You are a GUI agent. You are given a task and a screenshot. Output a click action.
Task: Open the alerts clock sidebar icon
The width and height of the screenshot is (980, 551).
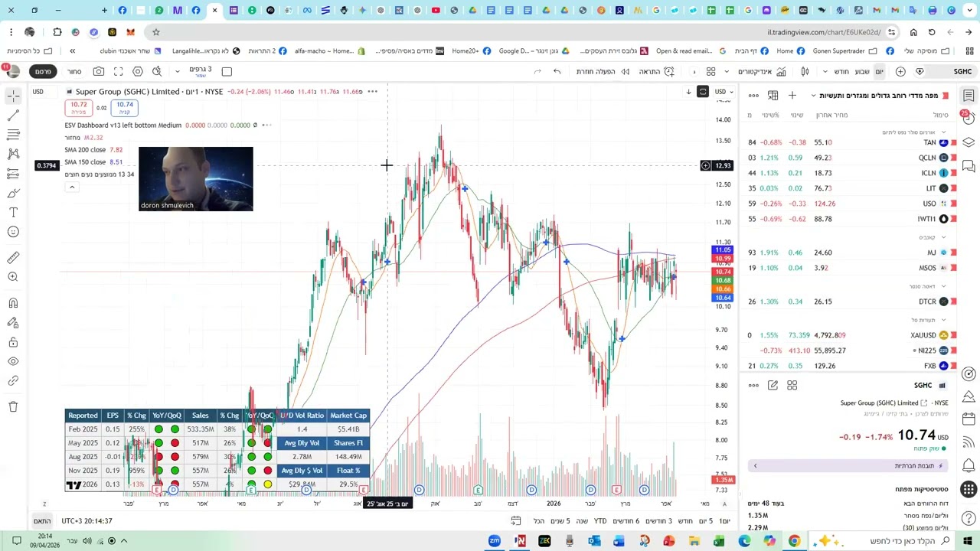(x=969, y=119)
